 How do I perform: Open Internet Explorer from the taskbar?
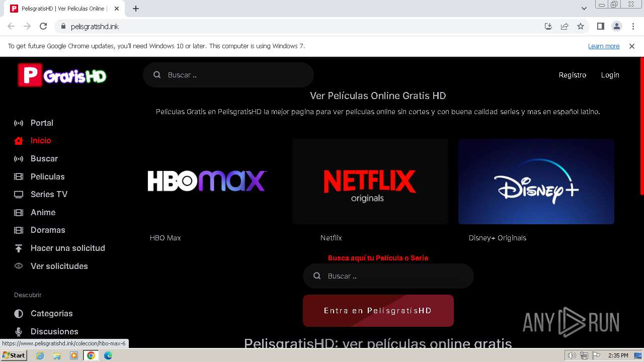point(40,355)
